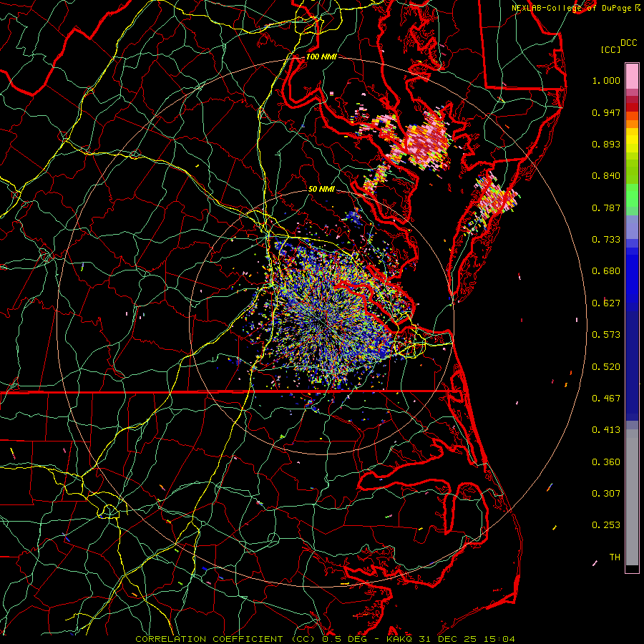This screenshot has width=644, height=644.
Task: Click the 0.360 legend value
Action: click(606, 462)
